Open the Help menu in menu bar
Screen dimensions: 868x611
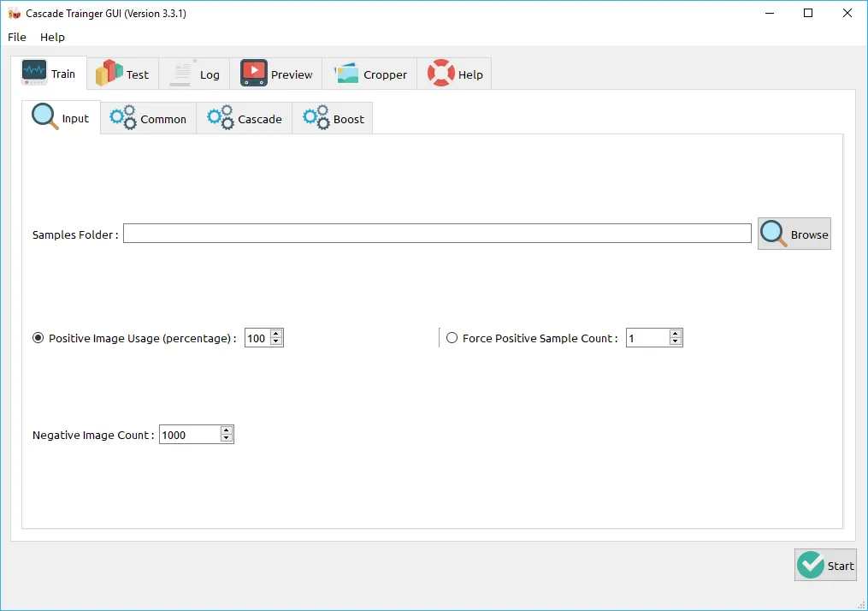click(x=52, y=37)
